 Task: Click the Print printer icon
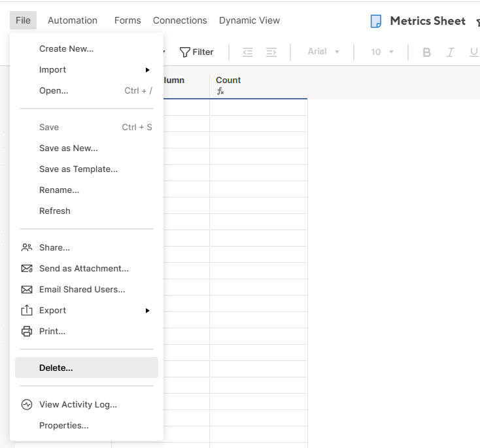pyautogui.click(x=27, y=331)
